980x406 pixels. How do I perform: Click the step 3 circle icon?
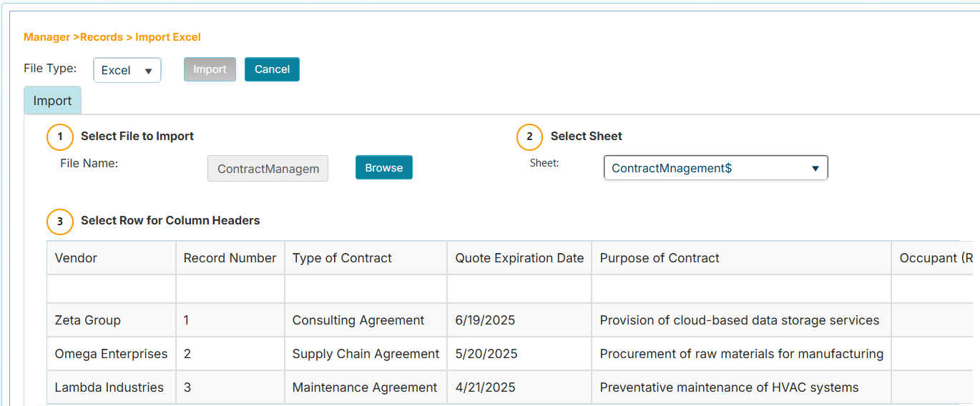[60, 222]
